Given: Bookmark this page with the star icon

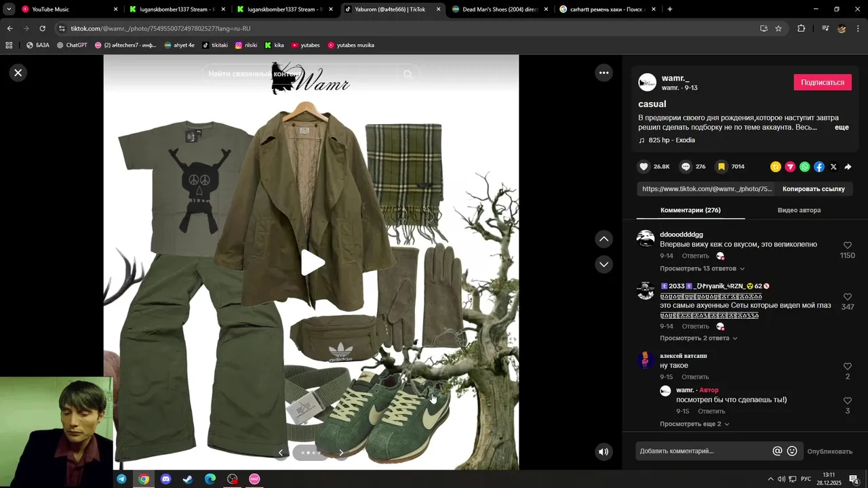Looking at the screenshot, I should pos(778,28).
